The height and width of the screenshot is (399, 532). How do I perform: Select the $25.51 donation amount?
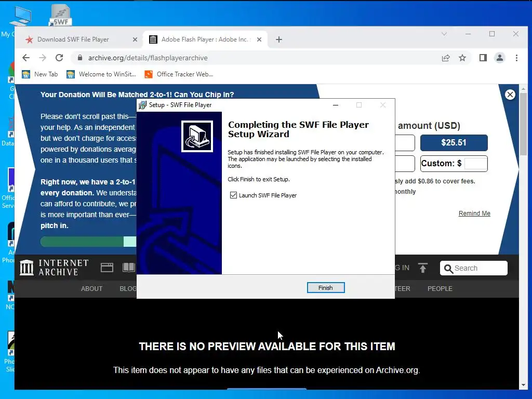[x=454, y=143]
